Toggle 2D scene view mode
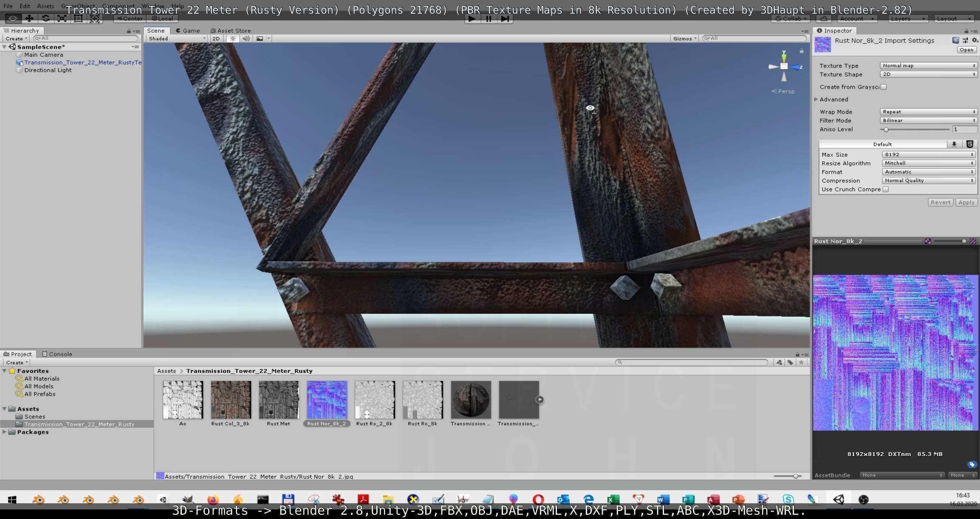This screenshot has height=519, width=980. coord(216,39)
